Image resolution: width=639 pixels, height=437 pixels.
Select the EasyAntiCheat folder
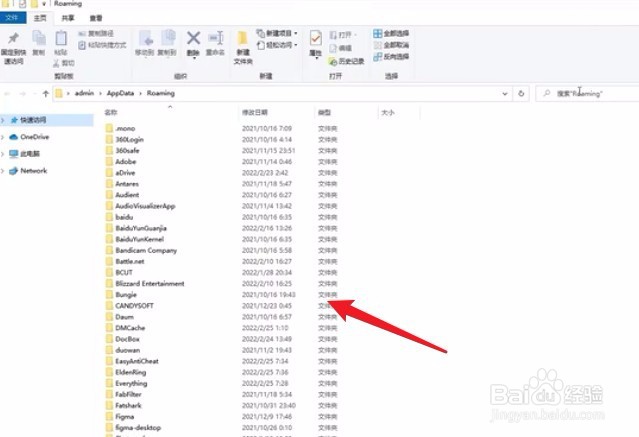click(137, 361)
